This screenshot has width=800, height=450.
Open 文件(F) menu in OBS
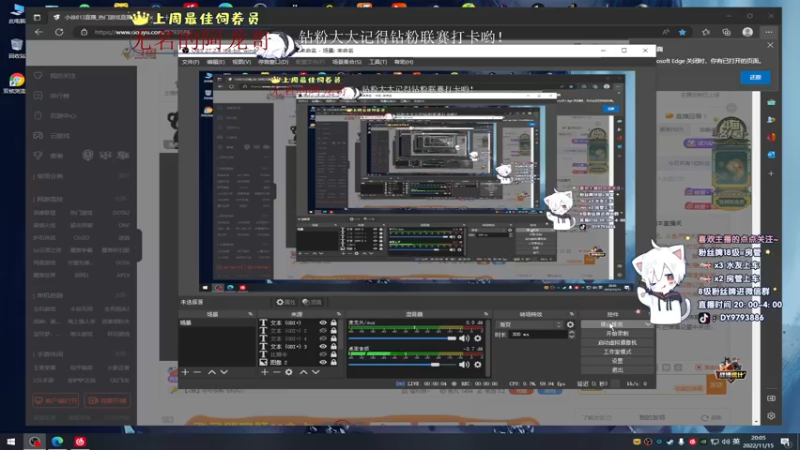[x=190, y=62]
